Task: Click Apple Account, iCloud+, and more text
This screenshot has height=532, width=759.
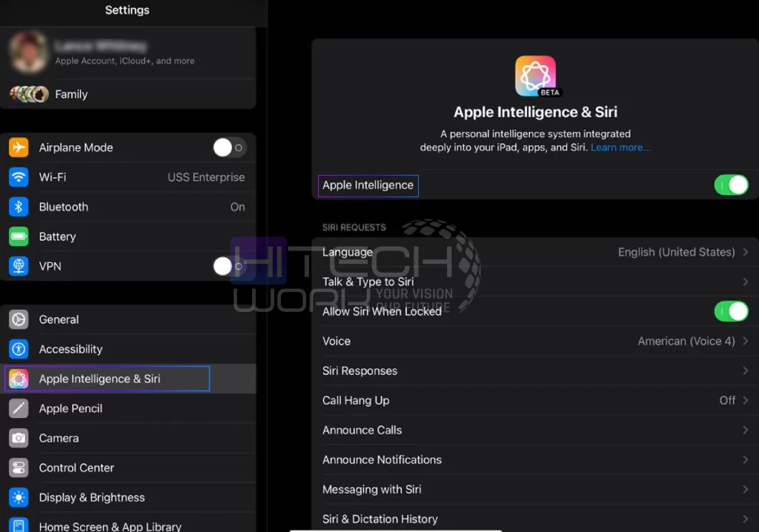Action: (125, 61)
